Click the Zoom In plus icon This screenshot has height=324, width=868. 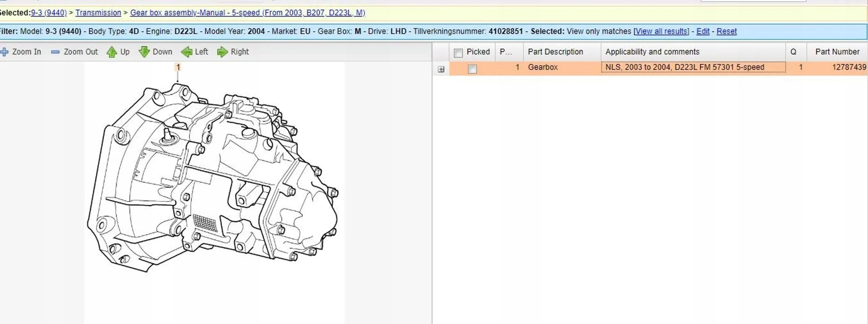[4, 52]
